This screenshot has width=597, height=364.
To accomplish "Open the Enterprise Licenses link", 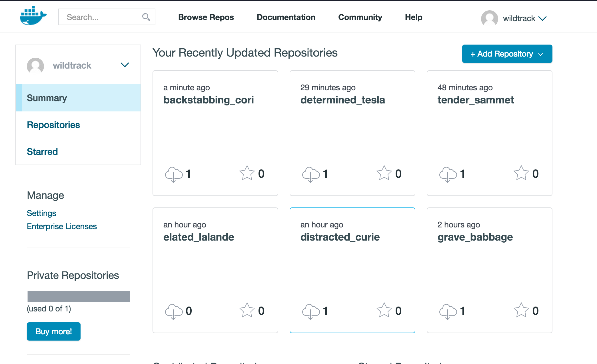I will pos(62,227).
